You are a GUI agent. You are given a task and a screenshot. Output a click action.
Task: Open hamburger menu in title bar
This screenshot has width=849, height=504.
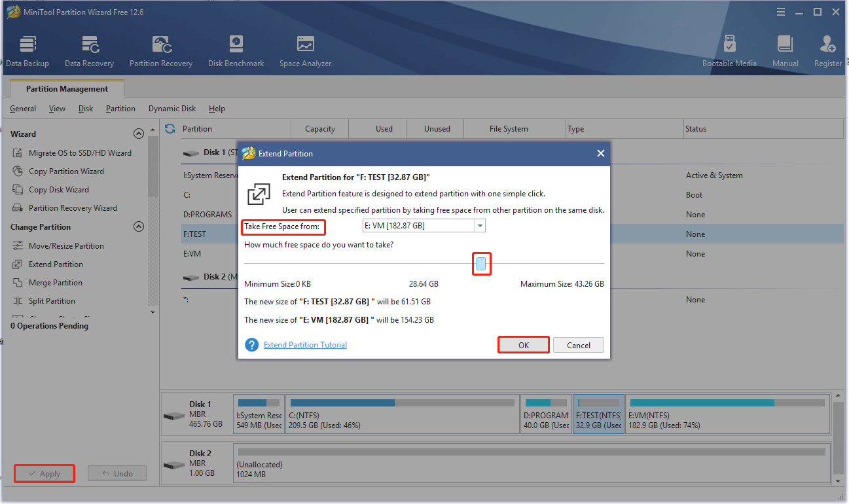tap(780, 12)
